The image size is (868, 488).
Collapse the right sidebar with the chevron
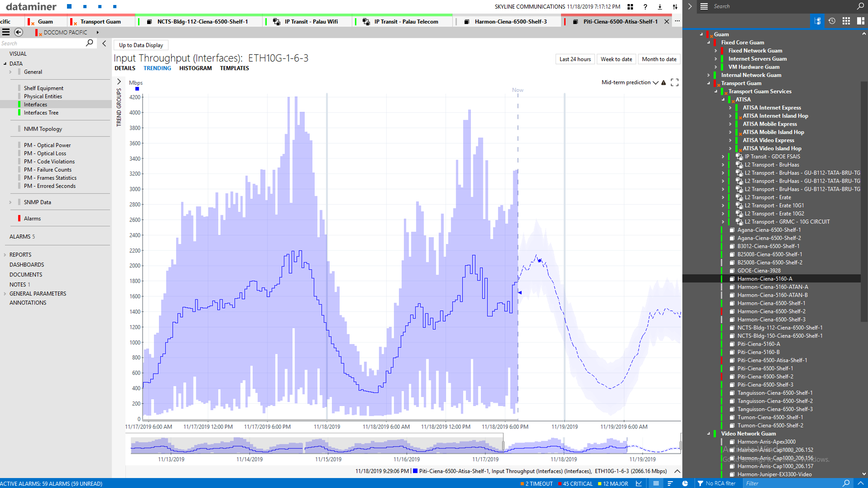pyautogui.click(x=690, y=6)
